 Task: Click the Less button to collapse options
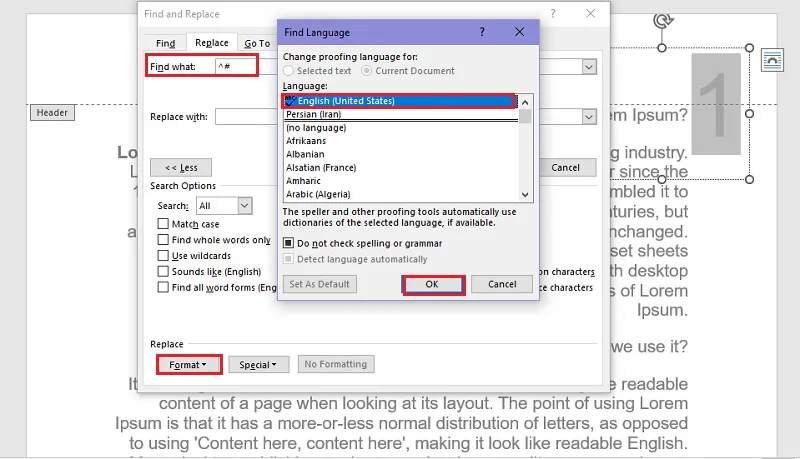pyautogui.click(x=181, y=168)
